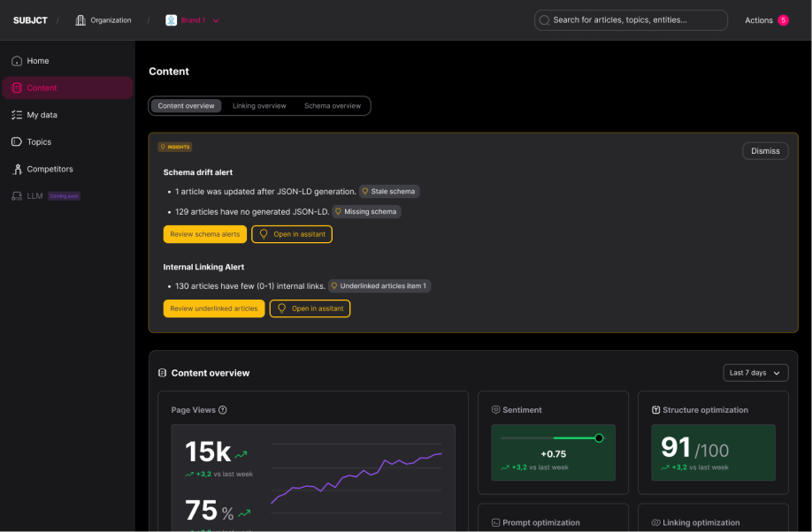Expand the Brand 1 dropdown chevron
The width and height of the screenshot is (812, 532).
[216, 20]
